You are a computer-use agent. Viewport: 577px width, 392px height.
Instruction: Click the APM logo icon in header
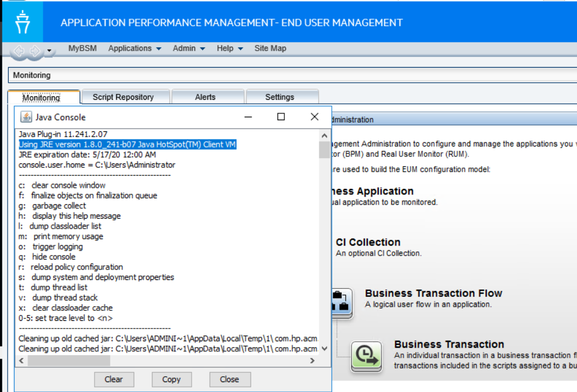[x=22, y=22]
